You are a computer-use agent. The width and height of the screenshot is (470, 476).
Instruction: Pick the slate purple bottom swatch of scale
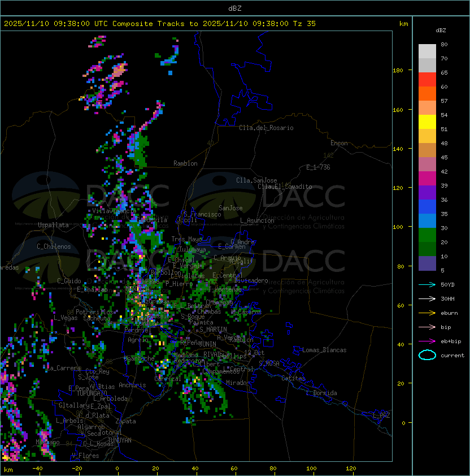[x=427, y=263]
